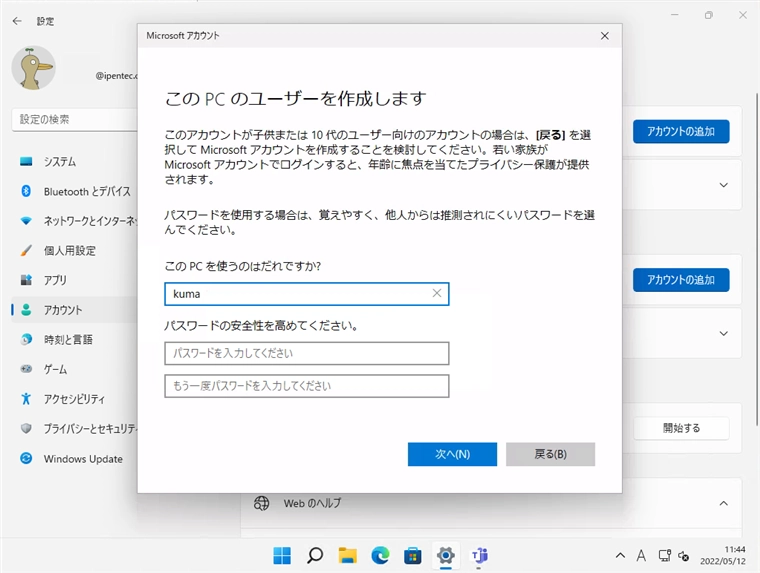760x573 pixels.
Task: Click the @ipentec account email text
Action: [x=117, y=76]
